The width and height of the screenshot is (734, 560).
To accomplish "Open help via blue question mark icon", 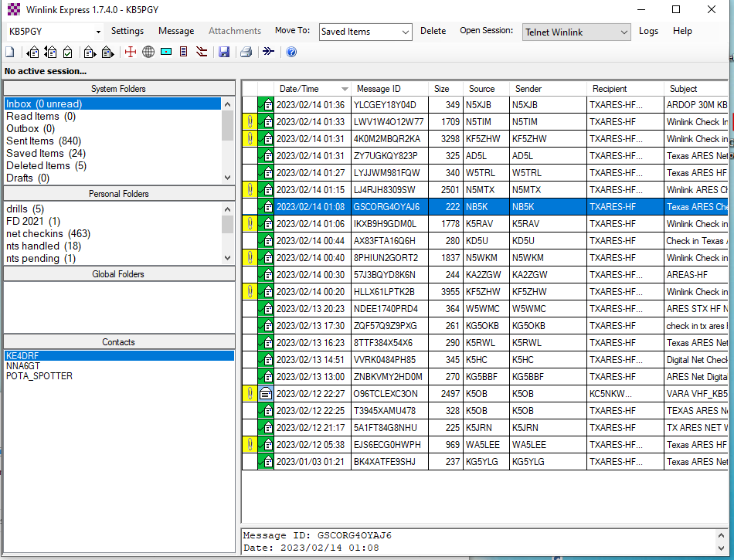I will click(x=291, y=52).
